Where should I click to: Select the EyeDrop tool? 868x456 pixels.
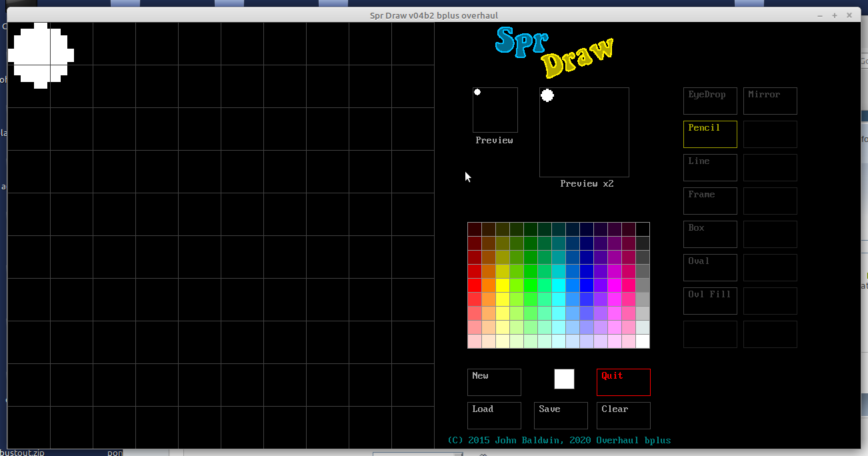pyautogui.click(x=710, y=101)
